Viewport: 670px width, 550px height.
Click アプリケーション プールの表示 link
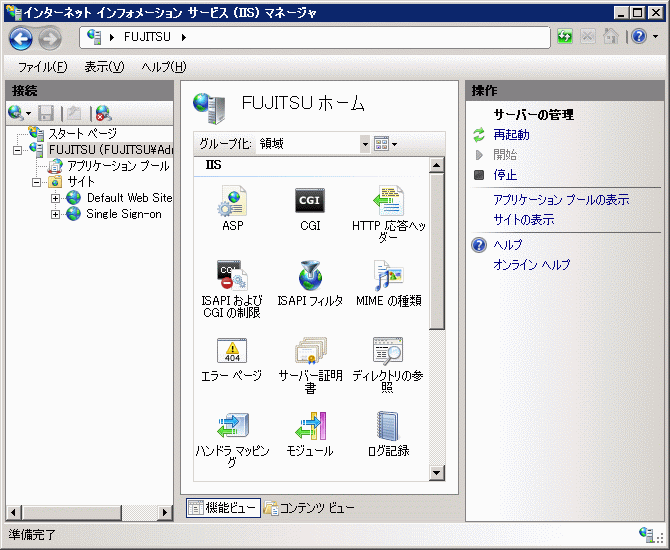click(x=561, y=200)
